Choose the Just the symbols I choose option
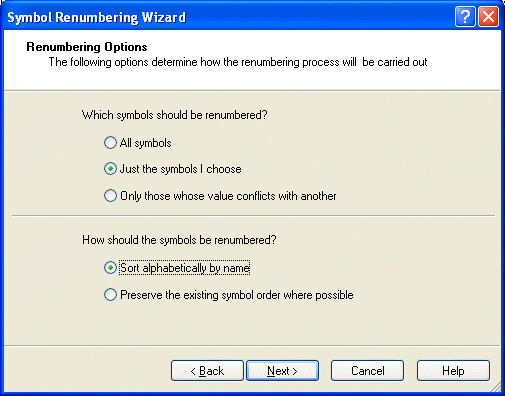This screenshot has height=396, width=505. [173, 169]
